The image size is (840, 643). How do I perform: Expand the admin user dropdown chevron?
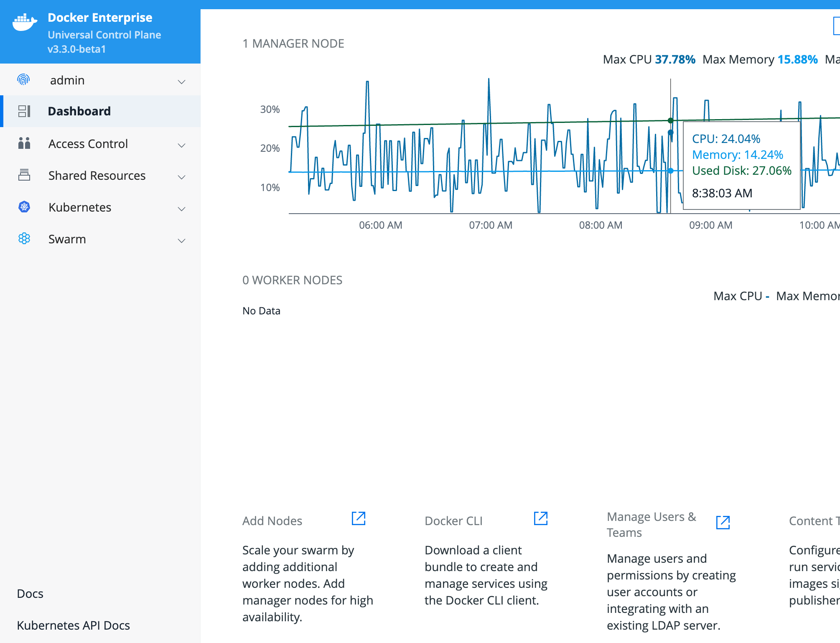point(181,82)
